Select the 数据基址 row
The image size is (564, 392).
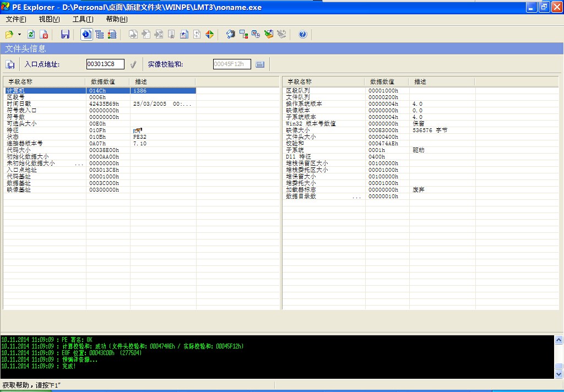coord(100,183)
